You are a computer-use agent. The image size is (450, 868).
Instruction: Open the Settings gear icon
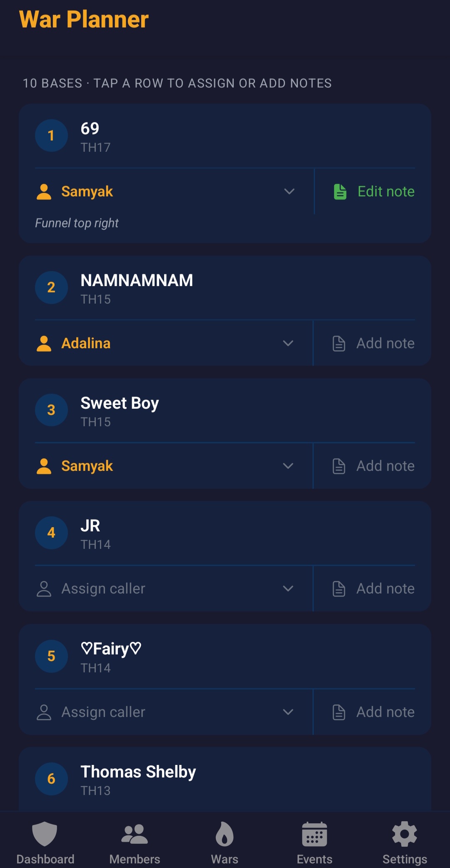click(x=405, y=834)
